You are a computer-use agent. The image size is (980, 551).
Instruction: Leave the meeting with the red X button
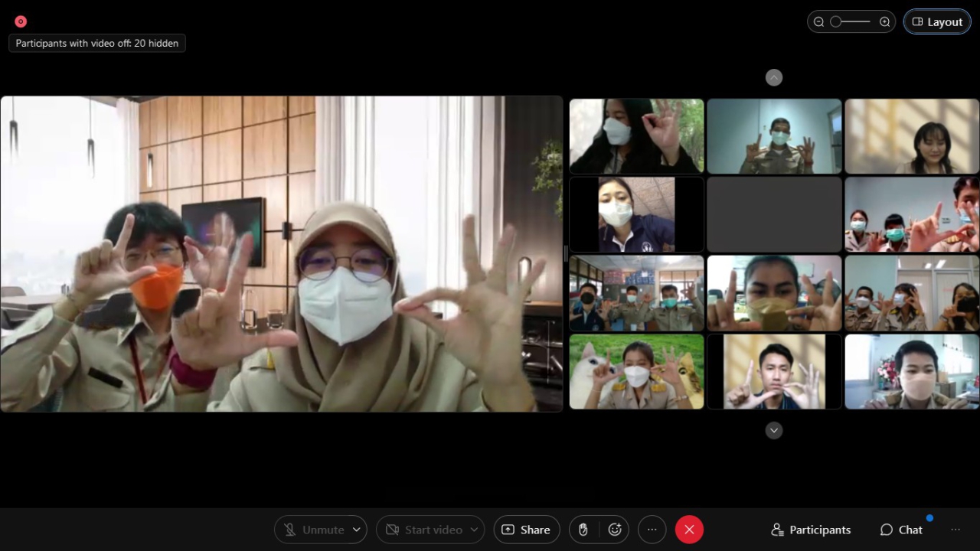[x=689, y=530]
